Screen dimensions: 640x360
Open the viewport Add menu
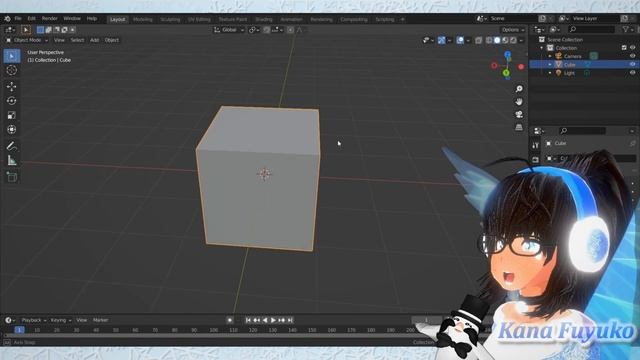click(94, 40)
